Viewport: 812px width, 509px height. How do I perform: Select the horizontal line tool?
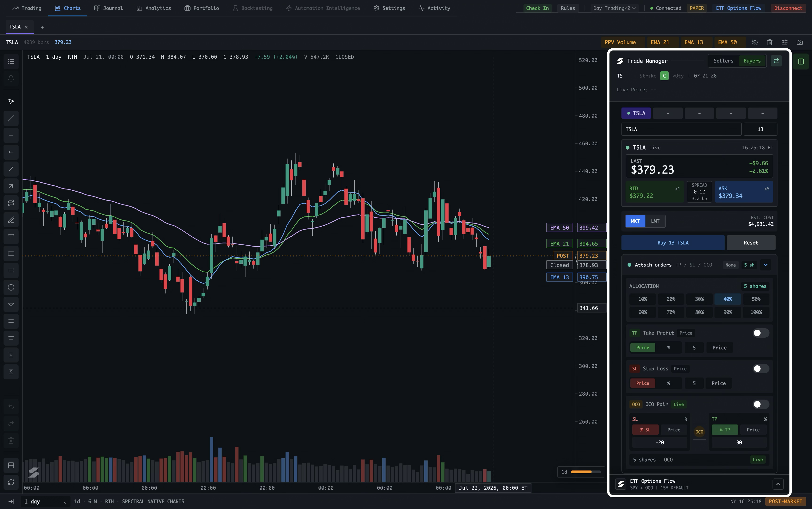click(x=11, y=135)
